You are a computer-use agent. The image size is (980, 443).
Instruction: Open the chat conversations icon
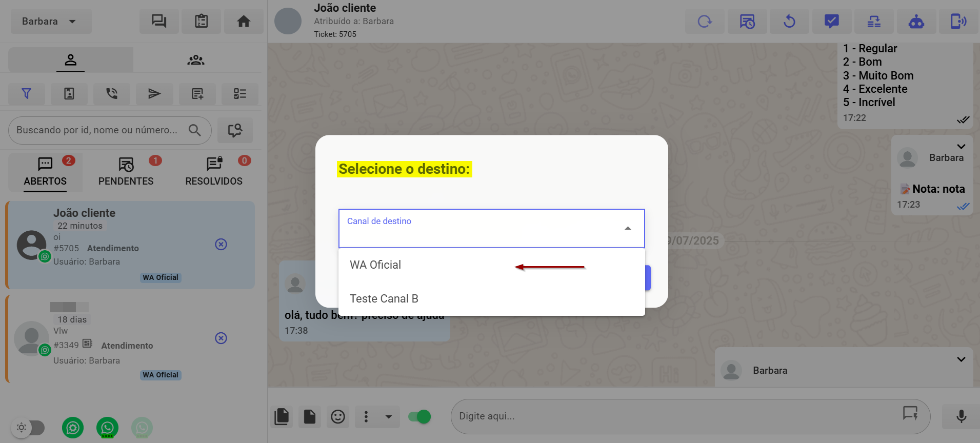[x=159, y=22]
